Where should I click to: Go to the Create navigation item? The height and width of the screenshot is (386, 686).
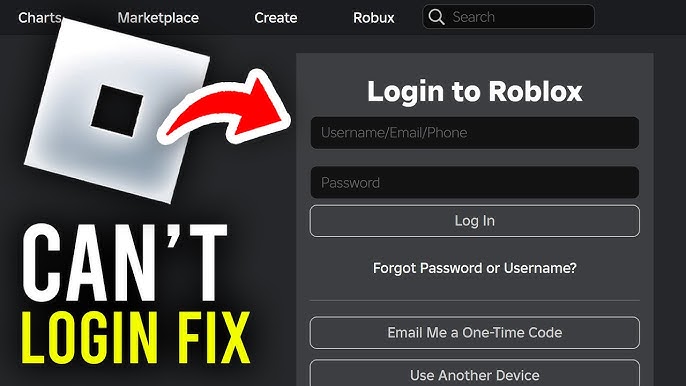(x=276, y=18)
